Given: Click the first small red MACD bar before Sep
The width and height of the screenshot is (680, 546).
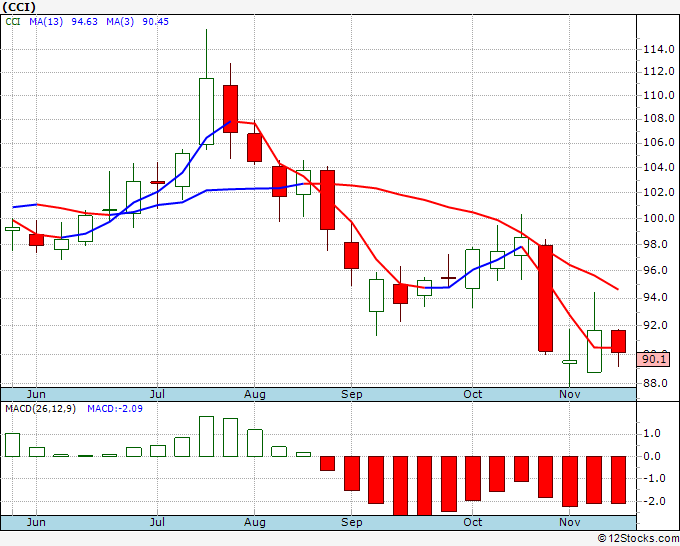Looking at the screenshot, I should (x=327, y=463).
